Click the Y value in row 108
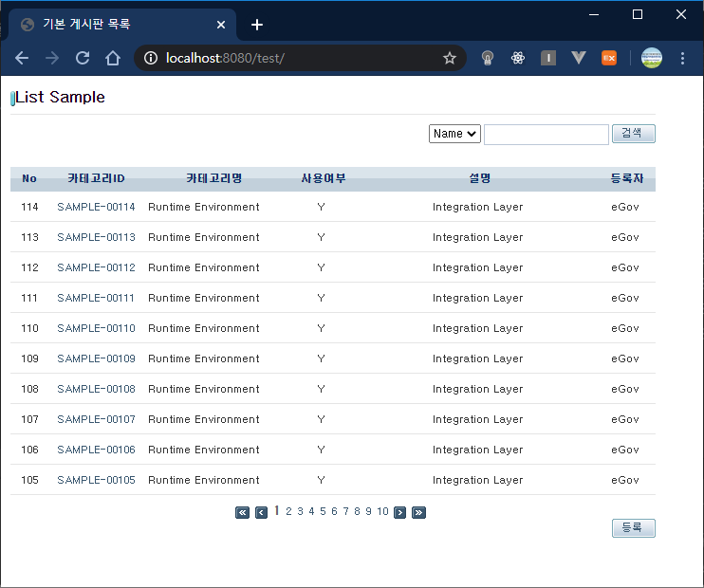The width and height of the screenshot is (704, 588). (x=321, y=389)
